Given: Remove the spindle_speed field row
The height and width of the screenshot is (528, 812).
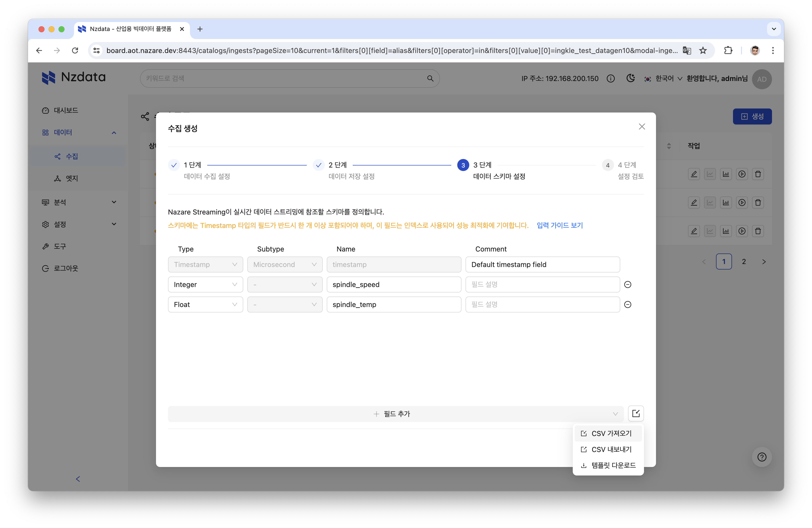Looking at the screenshot, I should [x=627, y=284].
